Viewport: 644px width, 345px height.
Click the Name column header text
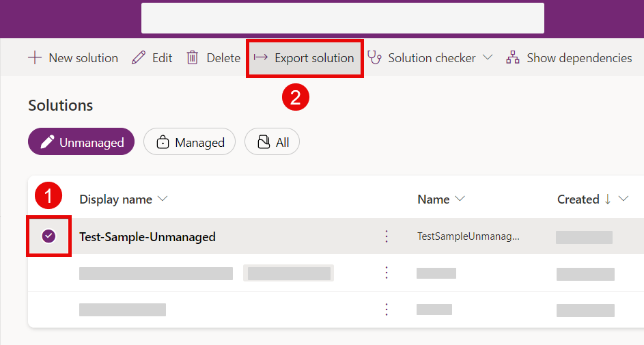click(433, 199)
